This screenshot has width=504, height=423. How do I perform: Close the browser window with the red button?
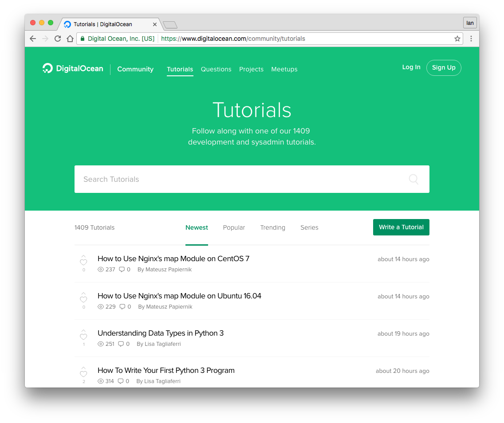pos(33,23)
